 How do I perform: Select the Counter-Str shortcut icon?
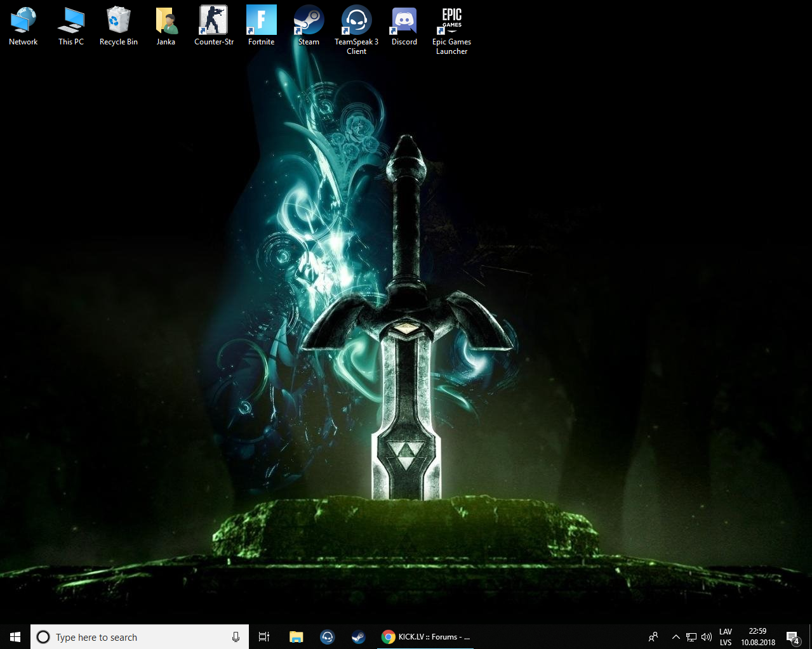214,26
